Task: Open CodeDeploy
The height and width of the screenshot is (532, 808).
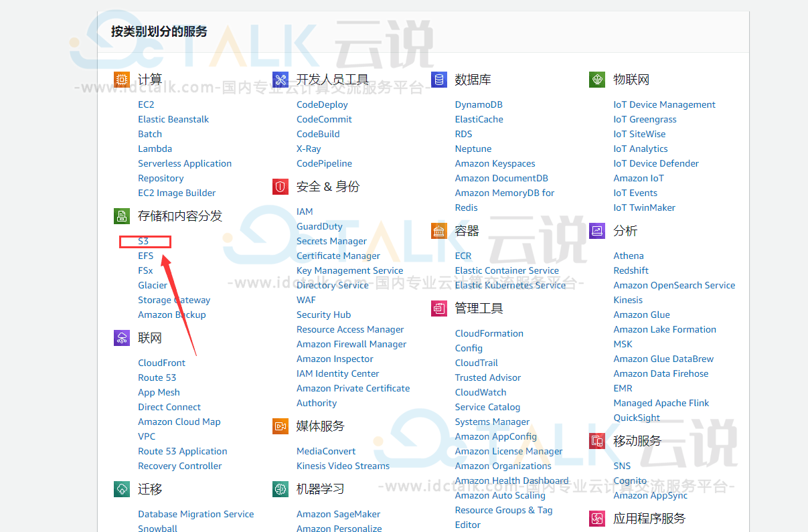Action: point(322,104)
